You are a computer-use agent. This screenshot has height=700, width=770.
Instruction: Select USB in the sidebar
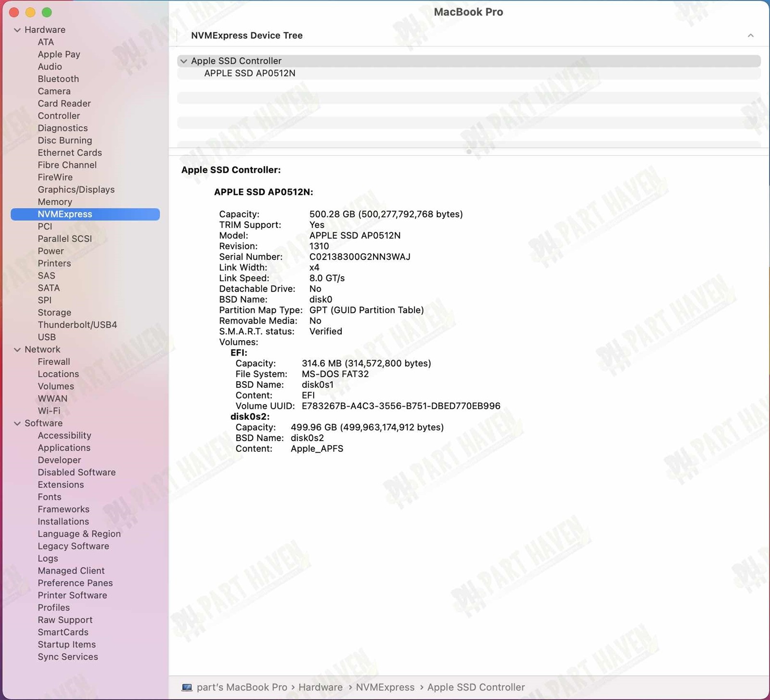(47, 337)
